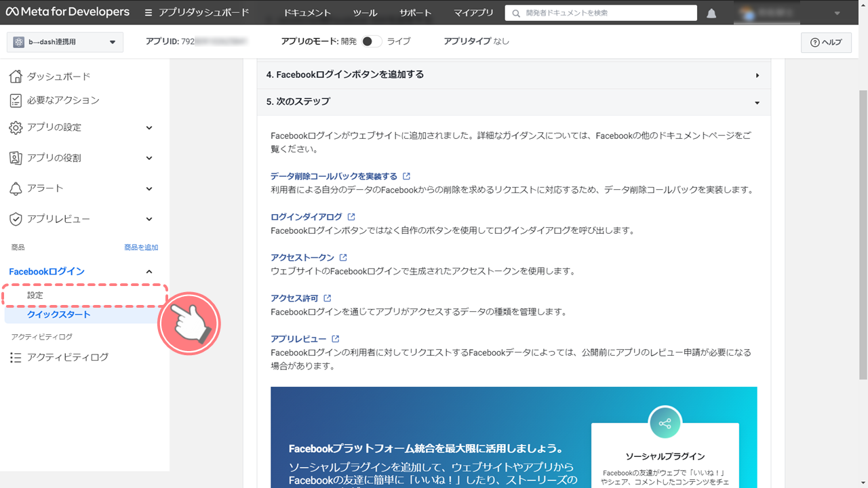Click the アクティビティログ list icon
868x488 pixels.
pyautogui.click(x=16, y=357)
